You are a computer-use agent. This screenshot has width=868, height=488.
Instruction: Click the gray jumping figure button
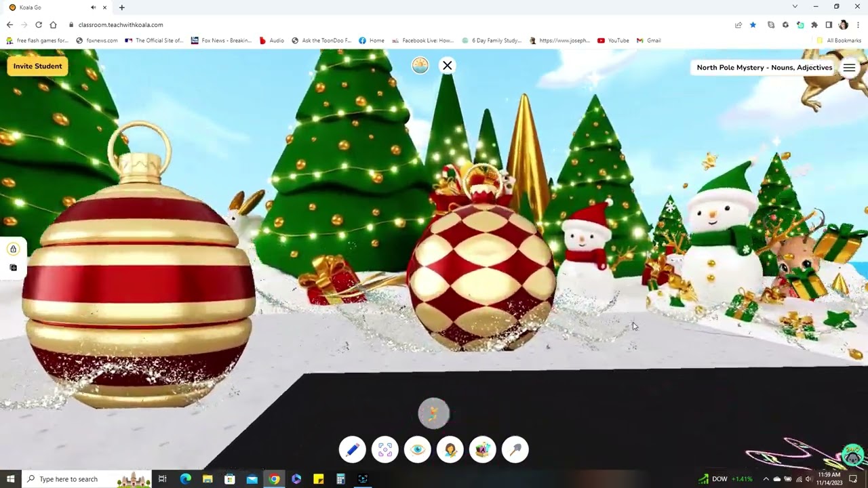tap(434, 413)
